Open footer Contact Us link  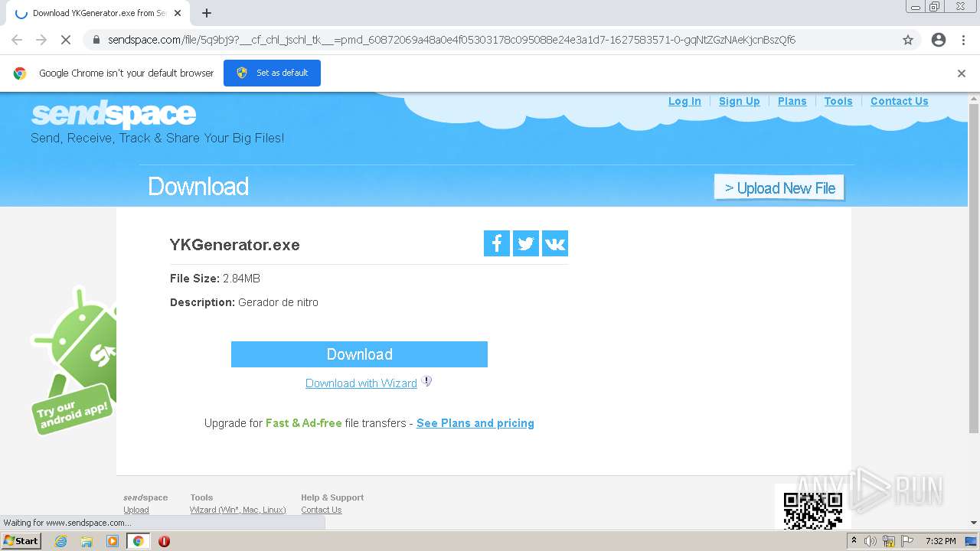[322, 510]
